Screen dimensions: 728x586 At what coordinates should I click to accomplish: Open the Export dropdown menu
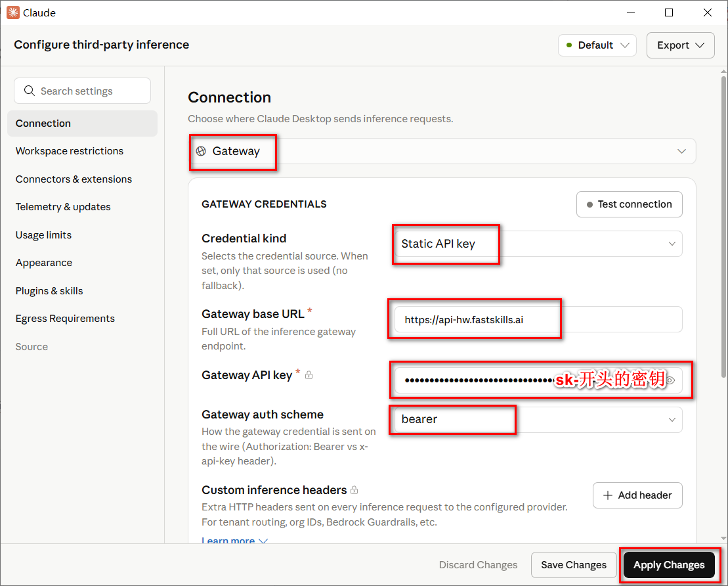pyautogui.click(x=680, y=45)
